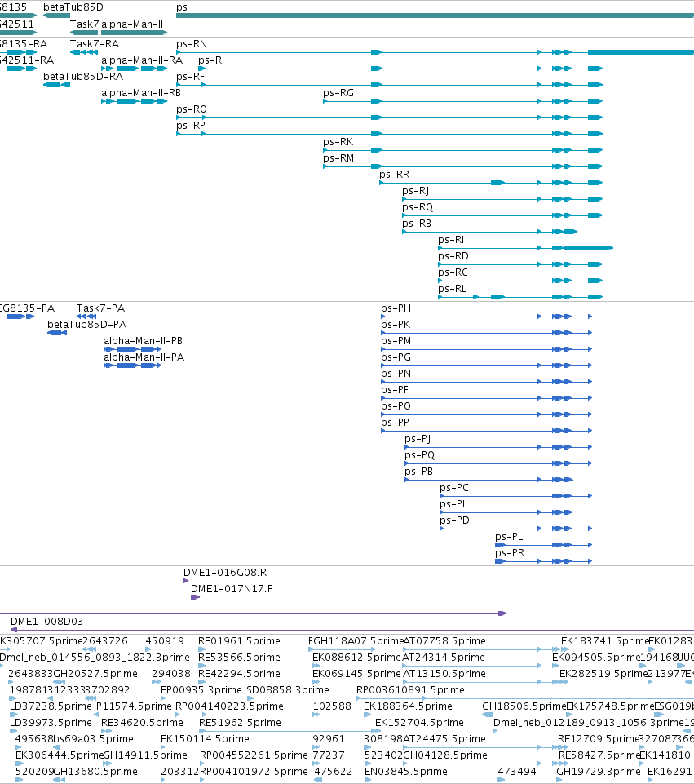Select the alpha-Man-II-RA transcript label
This screenshot has width=694, height=784.
point(142,60)
